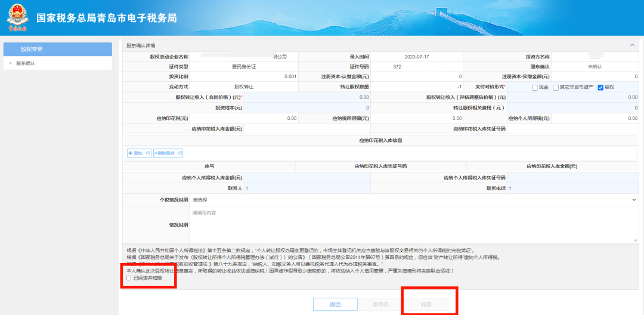Click the 变动方式 value 股权转让
This screenshot has width=644, height=315.
coord(243,87)
